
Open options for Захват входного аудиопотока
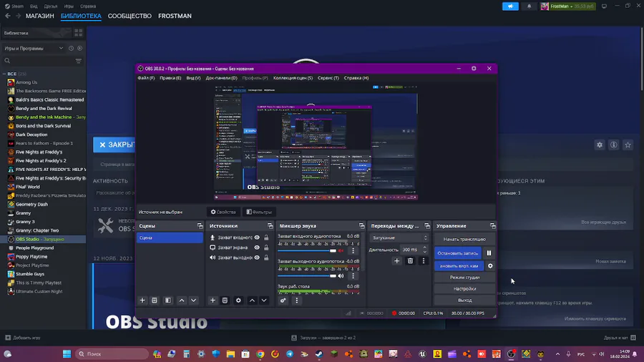(353, 250)
